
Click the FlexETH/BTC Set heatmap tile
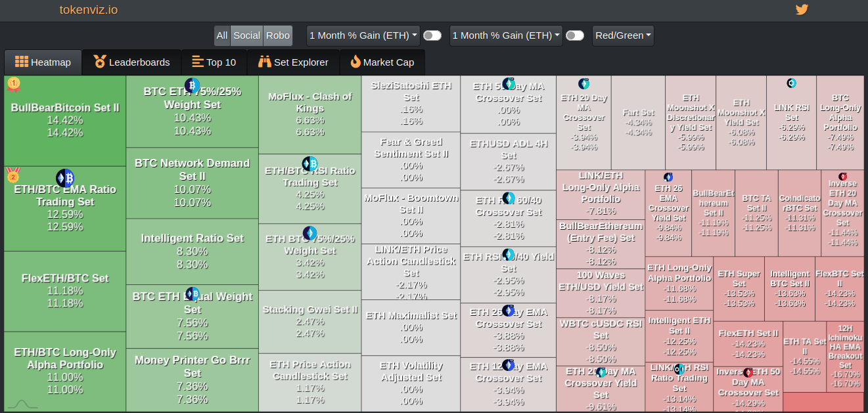[x=64, y=289]
